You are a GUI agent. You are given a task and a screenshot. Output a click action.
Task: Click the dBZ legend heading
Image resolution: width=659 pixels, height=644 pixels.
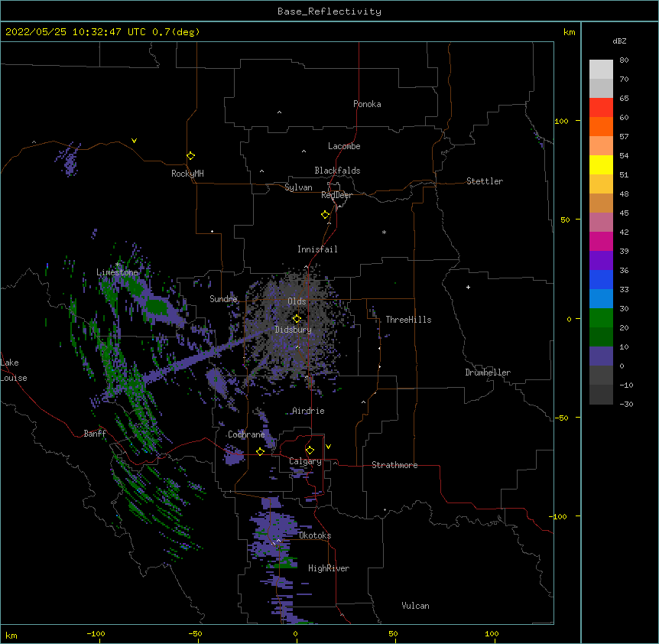tap(619, 41)
